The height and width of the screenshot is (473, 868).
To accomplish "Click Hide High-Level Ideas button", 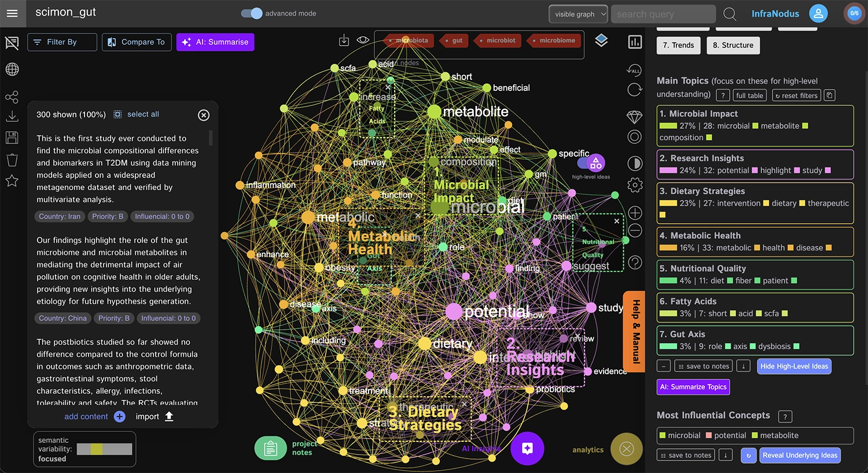I will coord(794,366).
